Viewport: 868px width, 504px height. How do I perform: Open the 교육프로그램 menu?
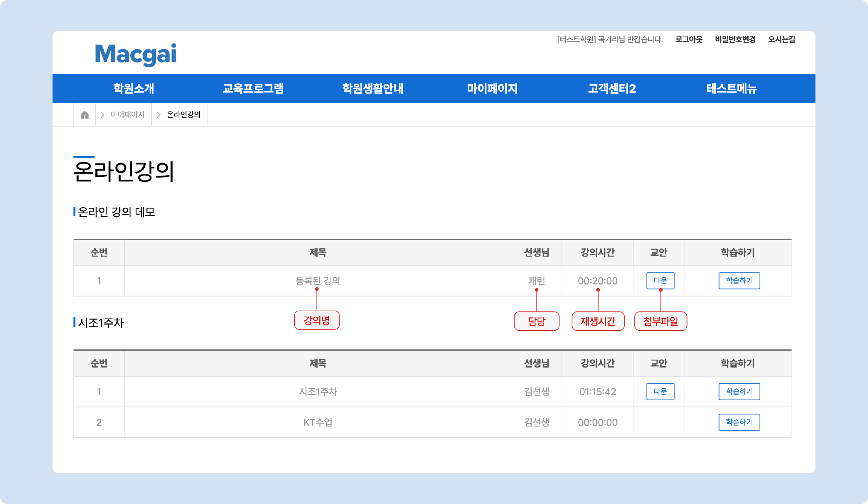(253, 89)
